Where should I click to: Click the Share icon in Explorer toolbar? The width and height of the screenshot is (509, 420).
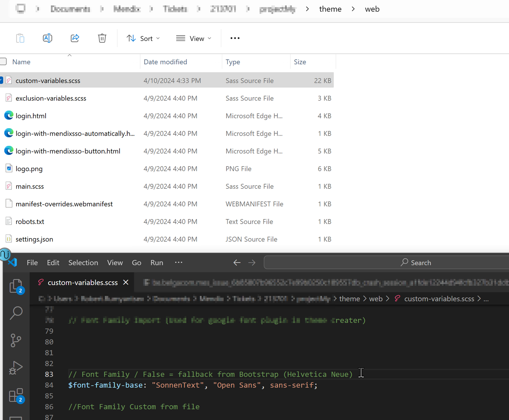75,38
